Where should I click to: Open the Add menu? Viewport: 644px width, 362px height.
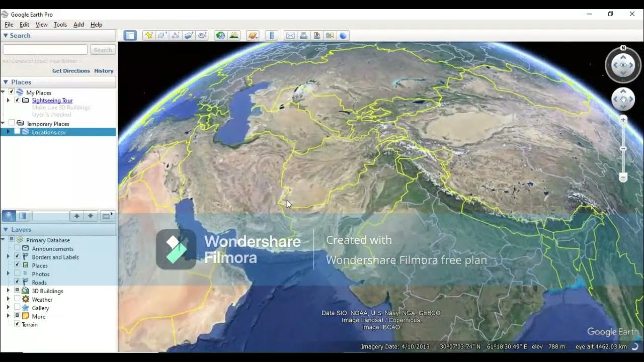pos(78,25)
